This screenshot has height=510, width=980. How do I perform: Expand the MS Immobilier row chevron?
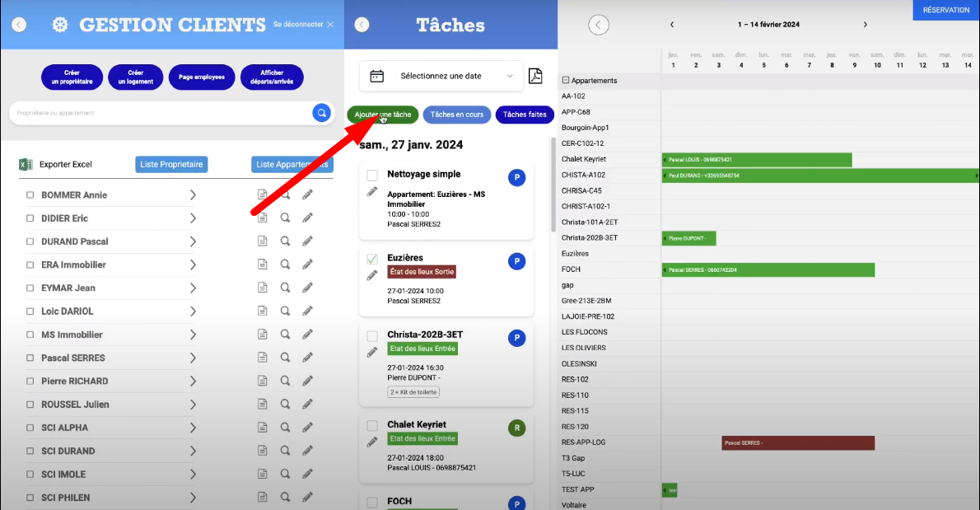193,335
